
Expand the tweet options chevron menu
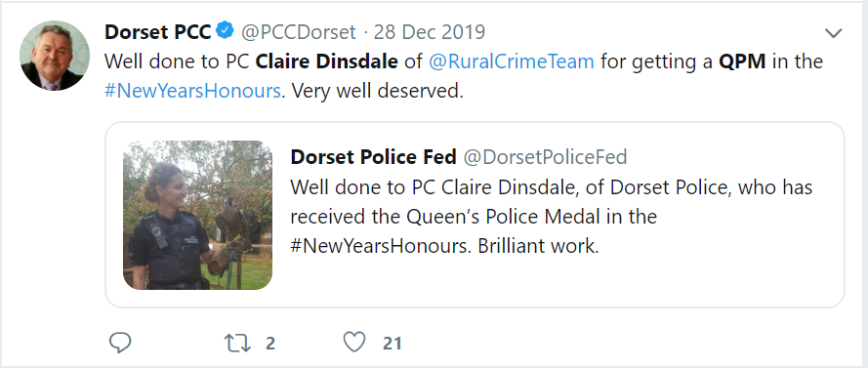coord(833,33)
